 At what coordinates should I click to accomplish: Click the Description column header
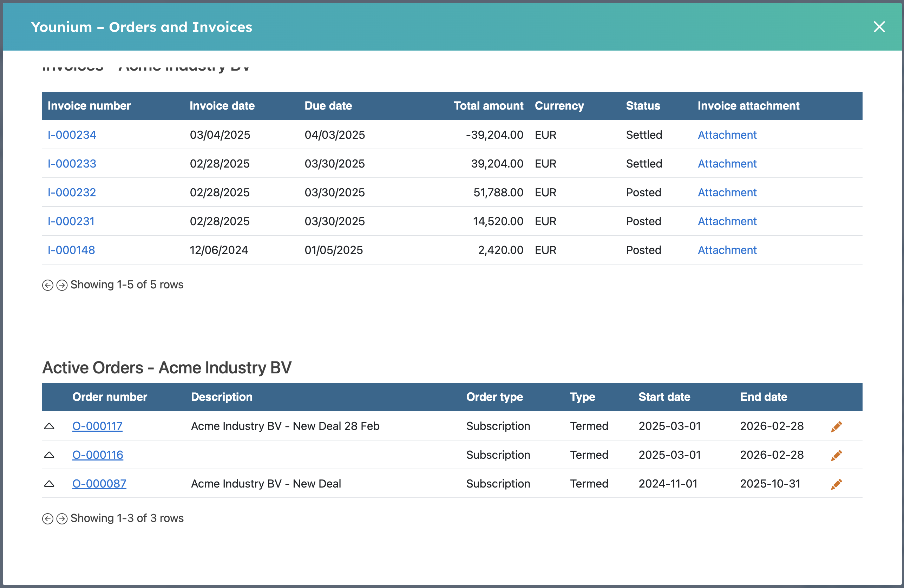pyautogui.click(x=222, y=397)
